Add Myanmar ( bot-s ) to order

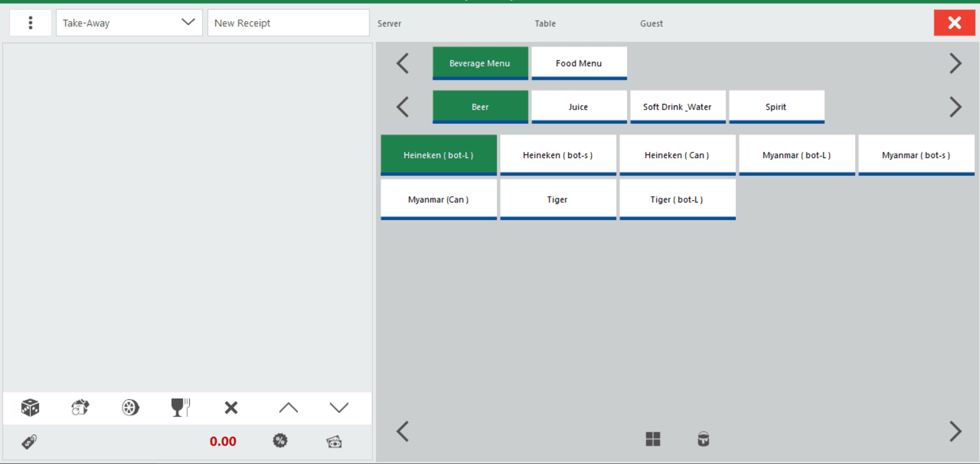[917, 156]
